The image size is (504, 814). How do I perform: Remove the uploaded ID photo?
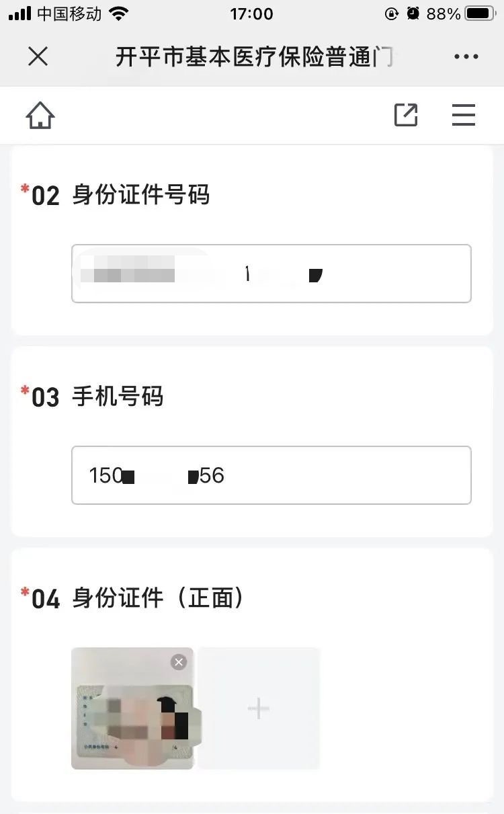179,663
